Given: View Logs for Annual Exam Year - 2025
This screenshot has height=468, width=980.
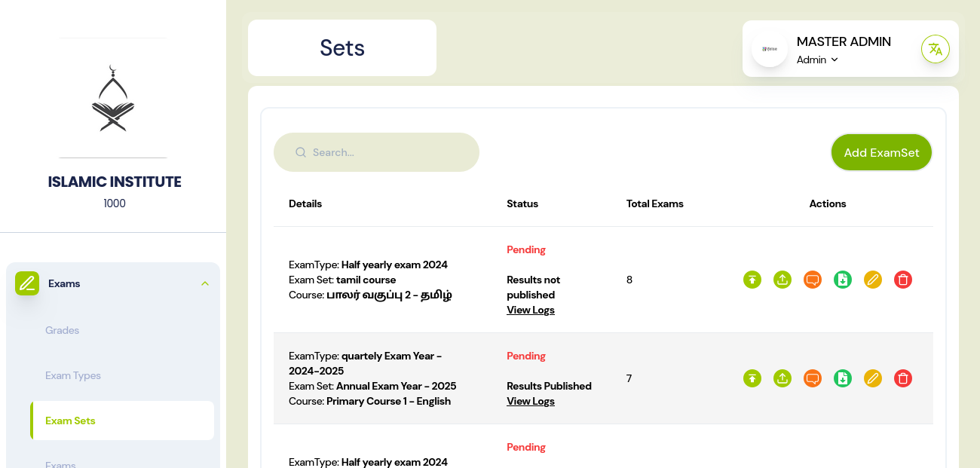Looking at the screenshot, I should (531, 401).
